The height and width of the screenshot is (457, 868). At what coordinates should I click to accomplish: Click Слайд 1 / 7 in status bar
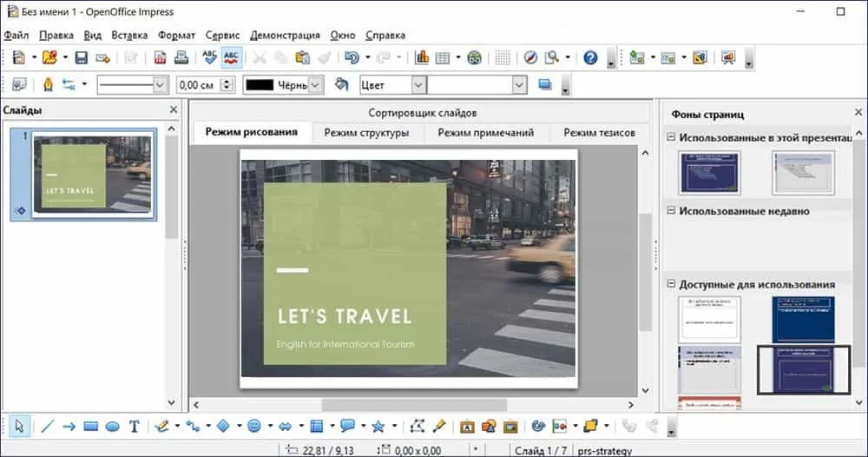point(541,451)
